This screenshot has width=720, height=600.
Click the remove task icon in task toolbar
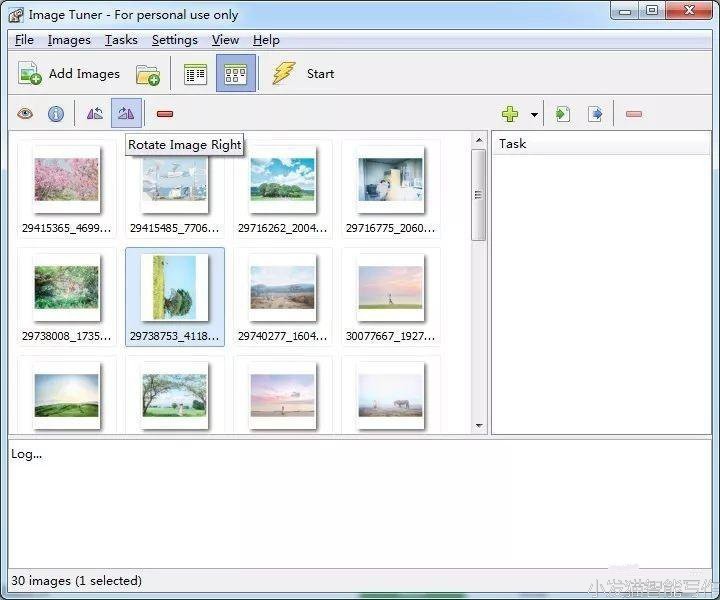click(x=633, y=114)
